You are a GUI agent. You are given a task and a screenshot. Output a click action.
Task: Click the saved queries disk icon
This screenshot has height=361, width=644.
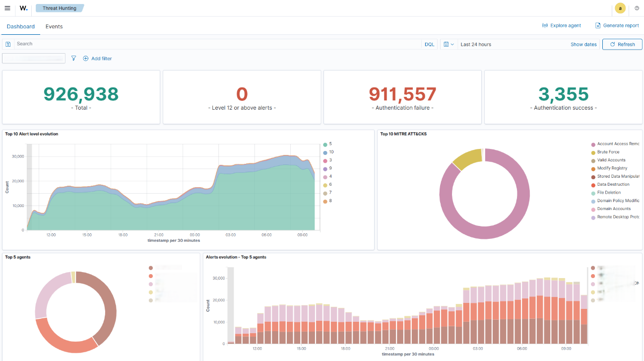point(8,44)
